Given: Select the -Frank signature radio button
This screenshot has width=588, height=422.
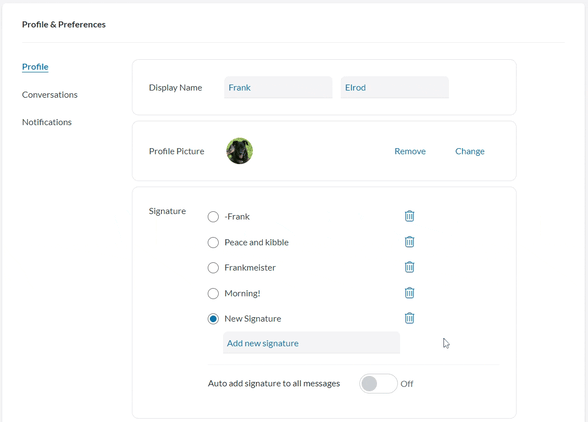Looking at the screenshot, I should (213, 217).
